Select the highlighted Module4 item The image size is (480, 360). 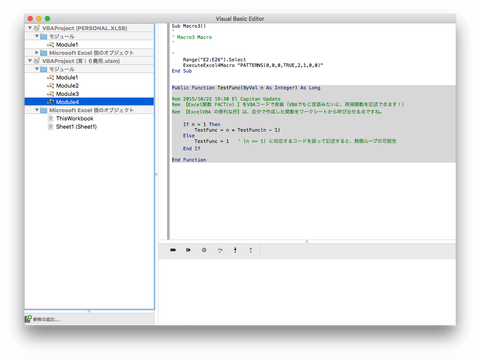point(89,102)
